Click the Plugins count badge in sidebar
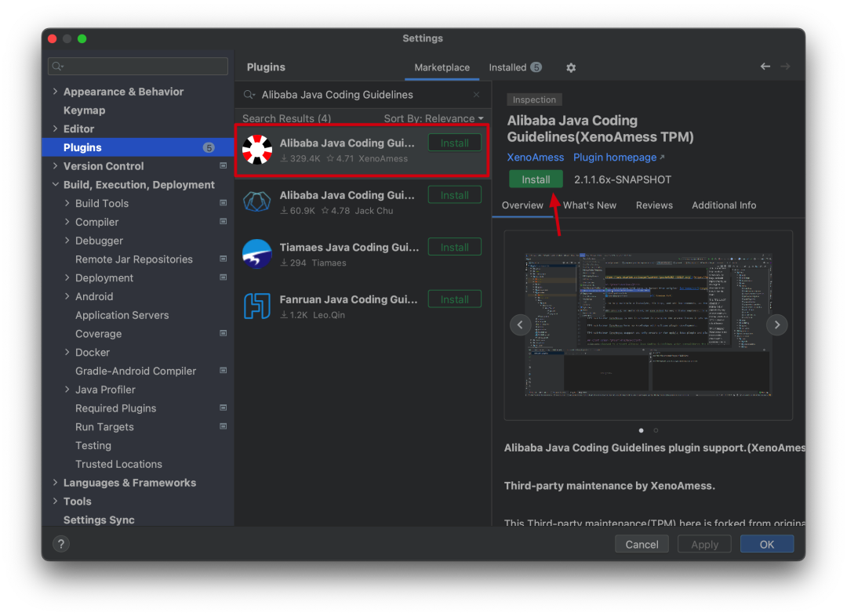The height and width of the screenshot is (616, 847). click(x=209, y=147)
